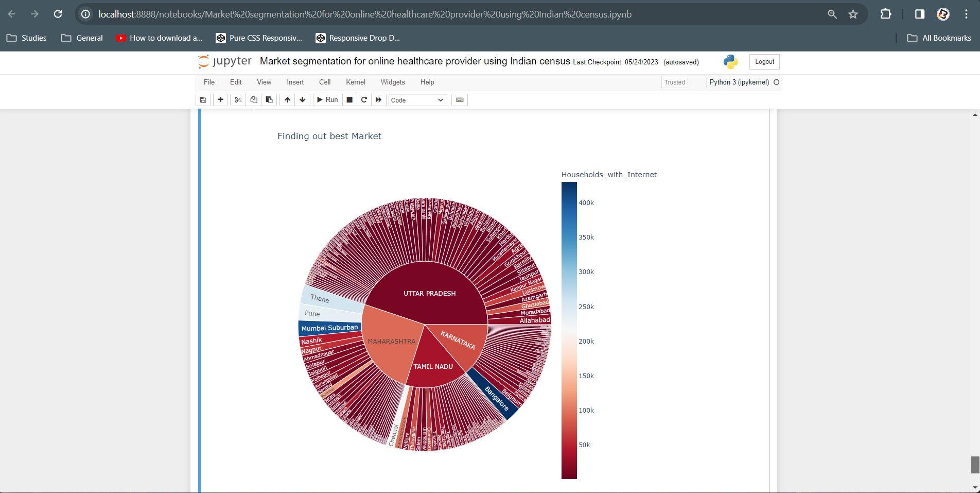Click the Allahabad chart segment

(x=520, y=320)
